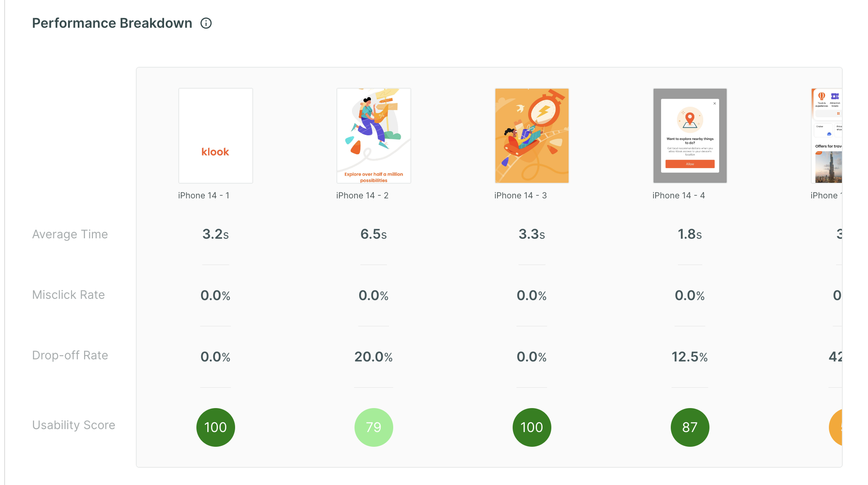Click the partially visible fifth screen thumbnail
This screenshot has height=485, width=868.
click(827, 136)
